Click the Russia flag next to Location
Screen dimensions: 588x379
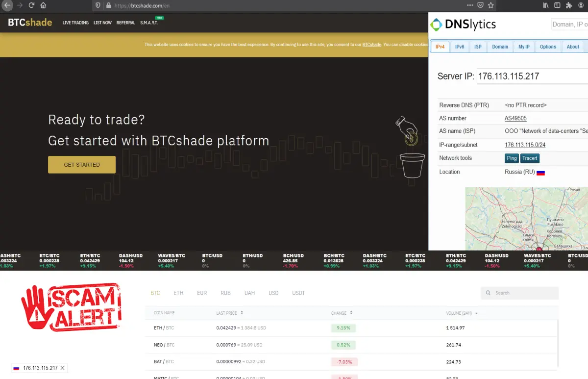[x=540, y=173]
